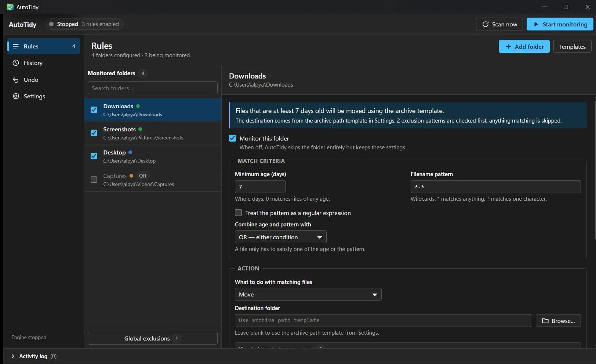The width and height of the screenshot is (596, 364).
Task: Click the Rules list icon in sidebar
Action: 16,46
